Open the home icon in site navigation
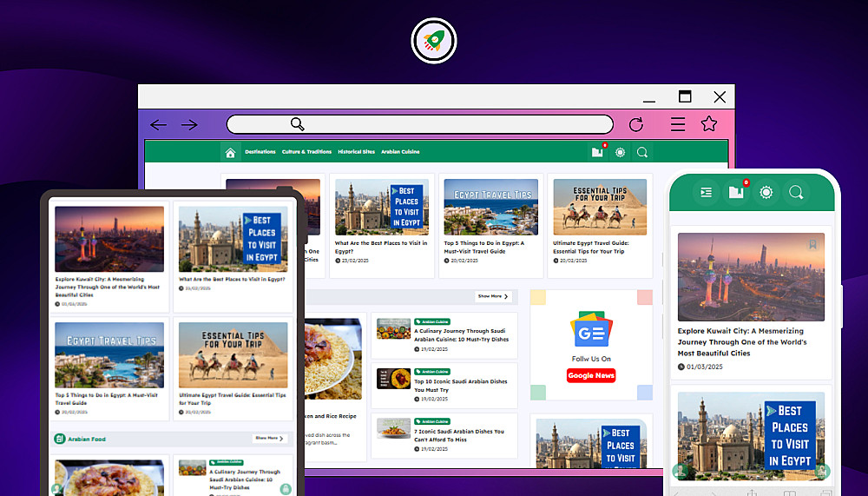This screenshot has width=868, height=496. pos(230,152)
